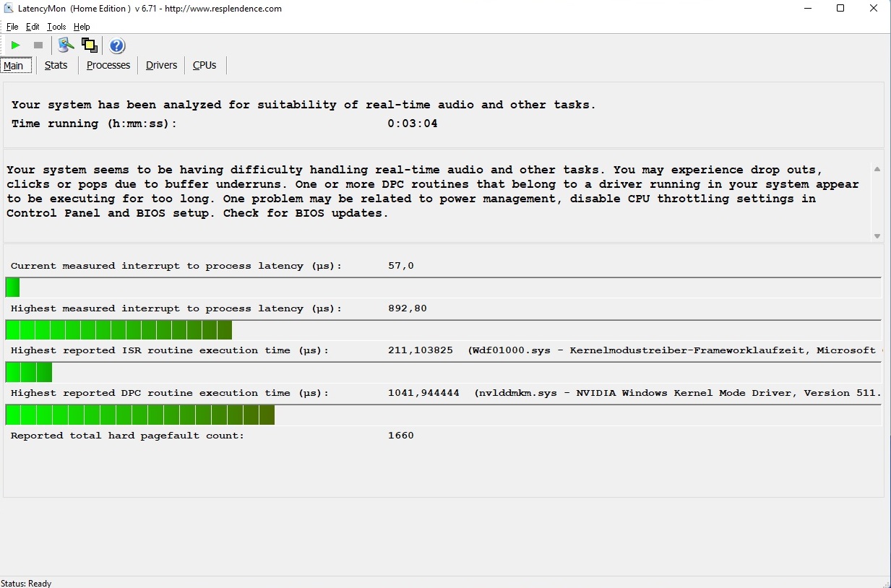891x588 pixels.
Task: Select the ISR time value 211,103825
Action: 421,350
